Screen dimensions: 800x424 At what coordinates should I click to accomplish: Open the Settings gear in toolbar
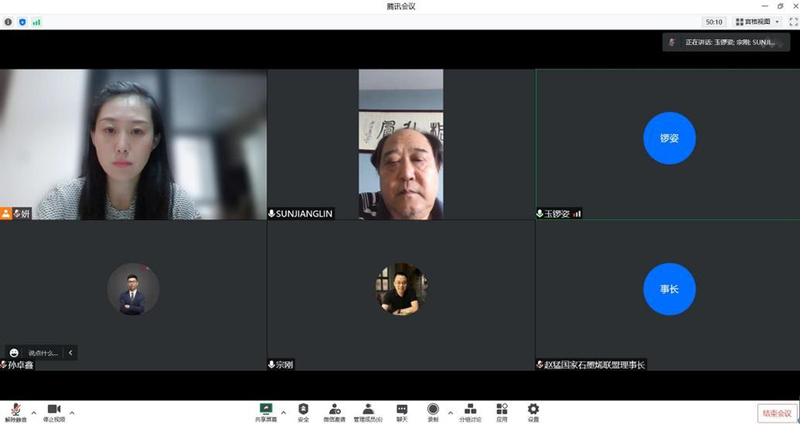click(533, 411)
